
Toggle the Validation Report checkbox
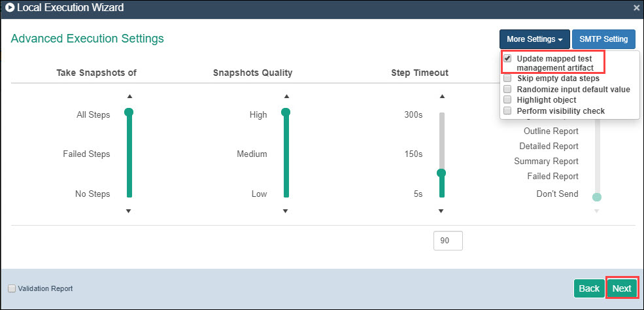point(12,288)
